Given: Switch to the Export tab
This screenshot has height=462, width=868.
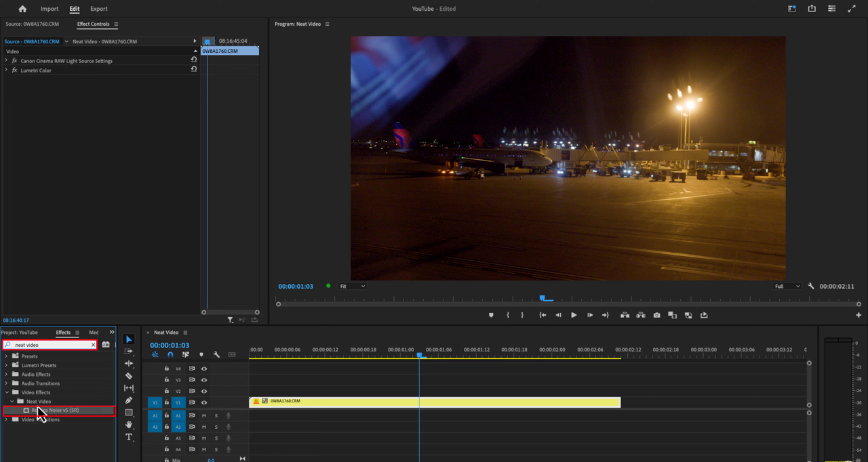Looking at the screenshot, I should [99, 9].
